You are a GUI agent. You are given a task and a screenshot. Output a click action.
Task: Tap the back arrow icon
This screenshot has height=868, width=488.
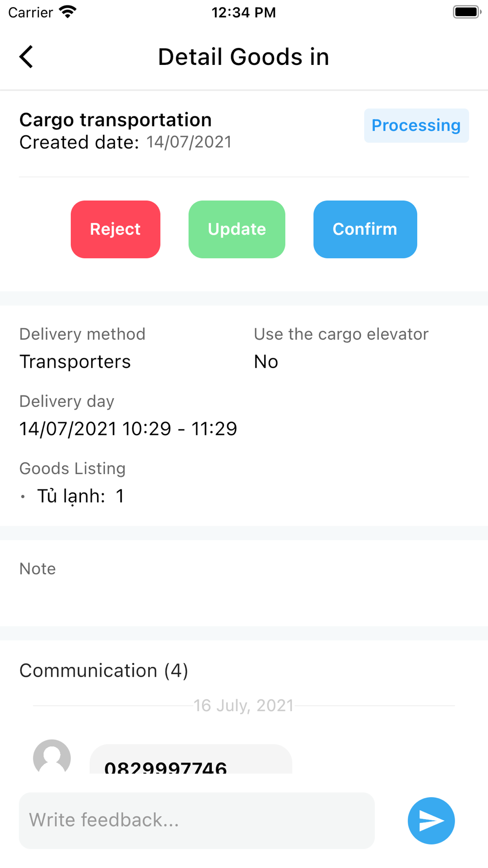point(26,57)
